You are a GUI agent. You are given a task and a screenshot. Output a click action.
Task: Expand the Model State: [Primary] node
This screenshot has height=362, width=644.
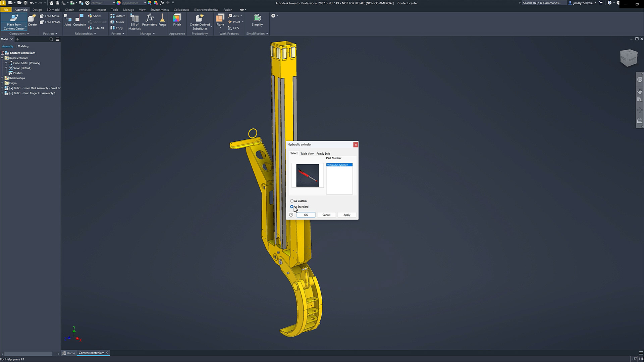(6, 63)
